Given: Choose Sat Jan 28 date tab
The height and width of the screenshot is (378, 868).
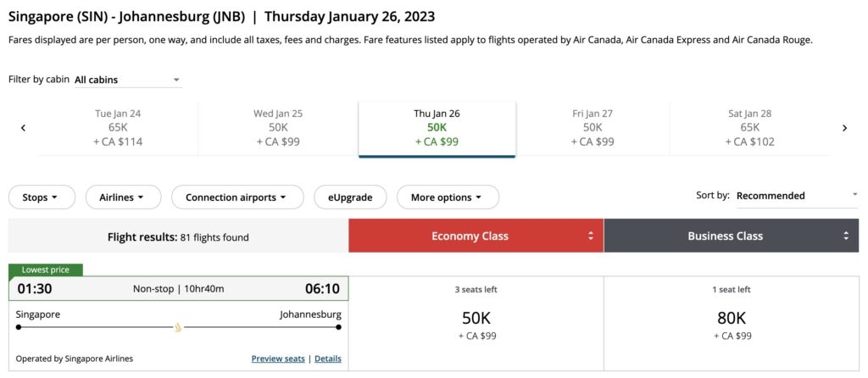Looking at the screenshot, I should [749, 128].
